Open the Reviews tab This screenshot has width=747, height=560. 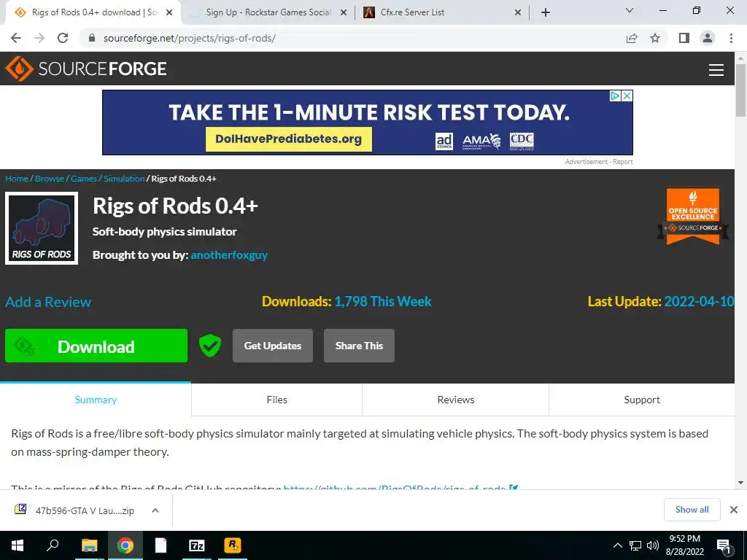pyautogui.click(x=455, y=400)
